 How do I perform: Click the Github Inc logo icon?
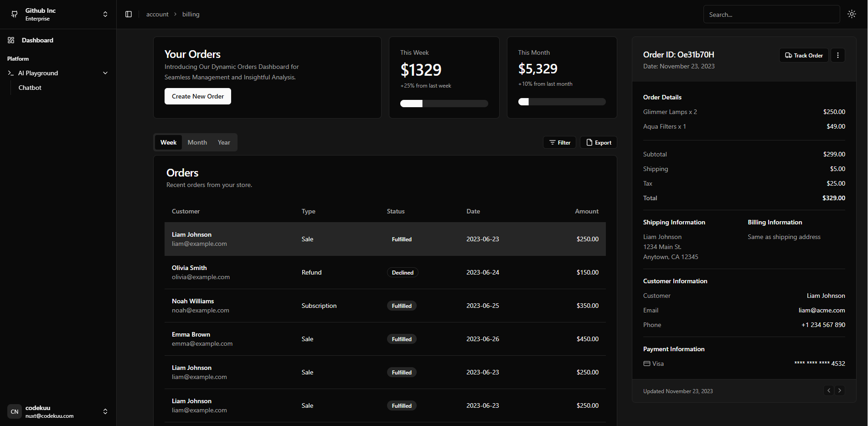[15, 14]
